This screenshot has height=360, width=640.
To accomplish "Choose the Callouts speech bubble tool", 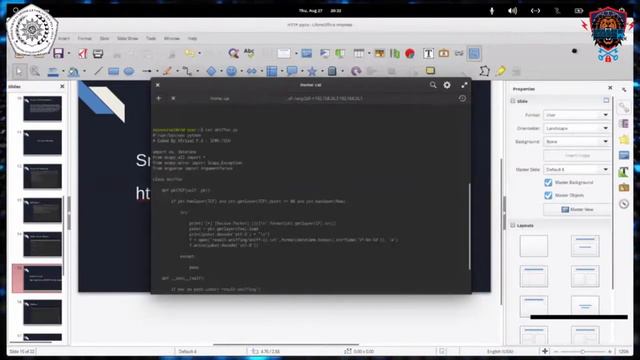I will [x=292, y=71].
